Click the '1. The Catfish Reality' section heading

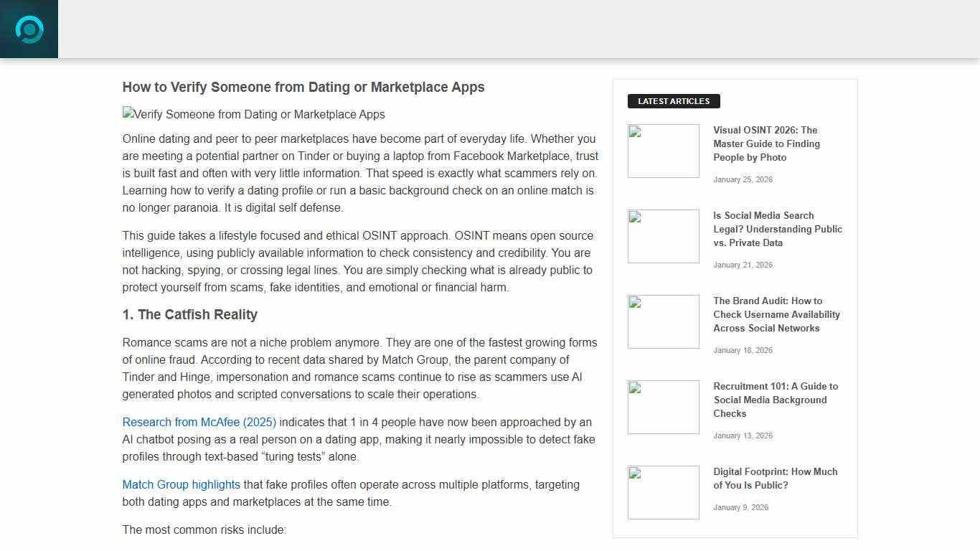(x=190, y=314)
